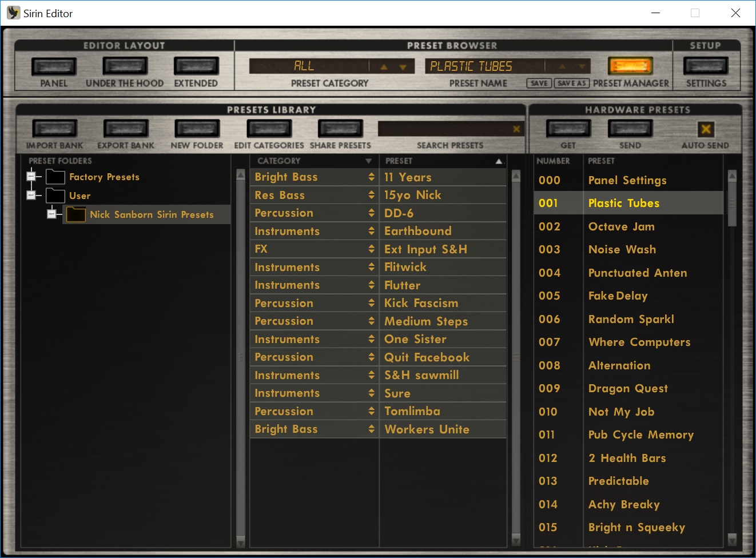Choose hardware preset Octave Jam
This screenshot has height=558, width=756.
click(628, 226)
